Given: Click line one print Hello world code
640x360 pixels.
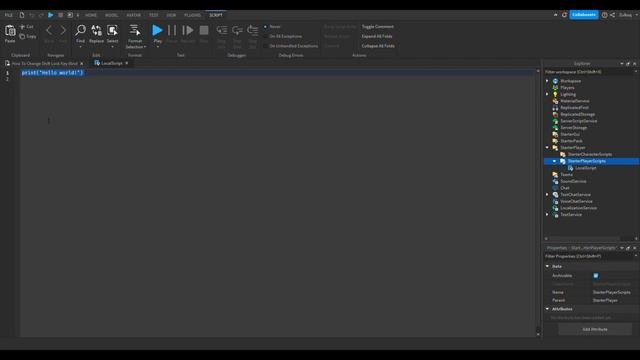Looking at the screenshot, I should (x=52, y=73).
